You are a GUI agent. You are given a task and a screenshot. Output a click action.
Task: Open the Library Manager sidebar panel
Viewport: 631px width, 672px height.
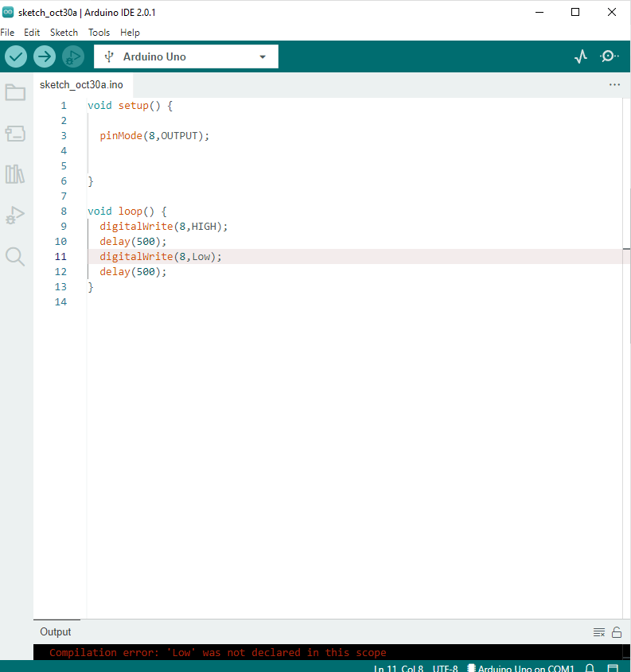click(x=15, y=174)
